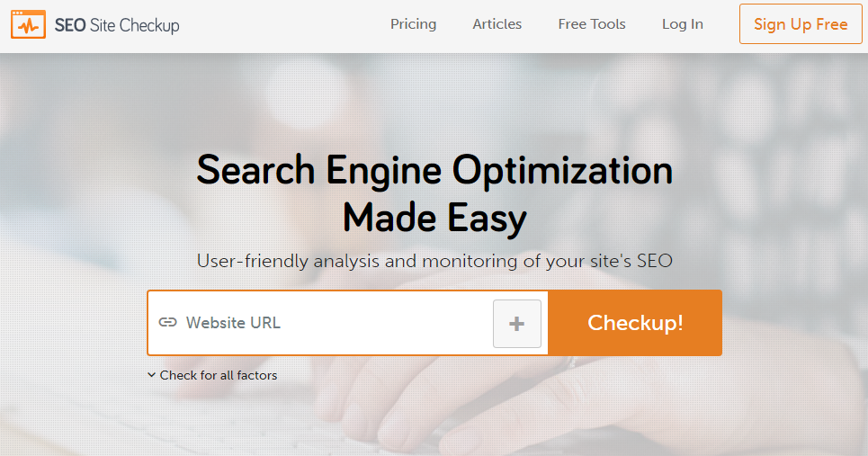The image size is (868, 456).
Task: Open the Check for all factors text dropdown
Action: coord(219,375)
